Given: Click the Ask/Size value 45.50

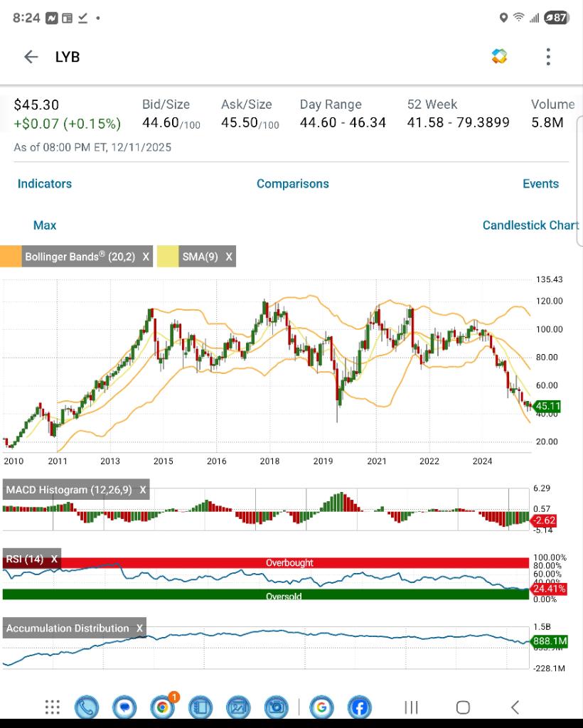Looking at the screenshot, I should (240, 122).
